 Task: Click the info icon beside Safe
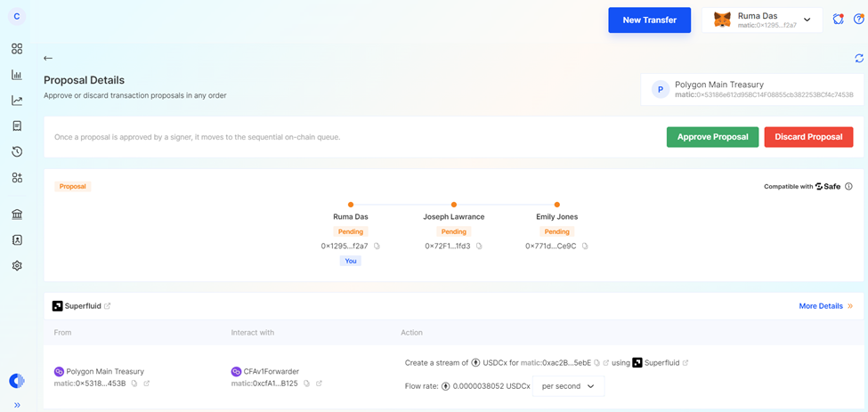pos(848,187)
